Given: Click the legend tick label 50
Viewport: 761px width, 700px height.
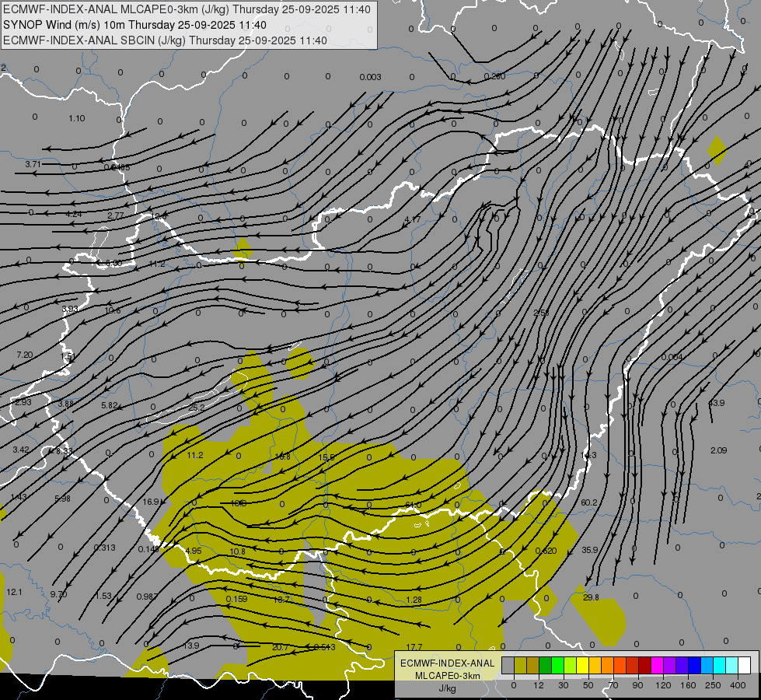Looking at the screenshot, I should (588, 685).
